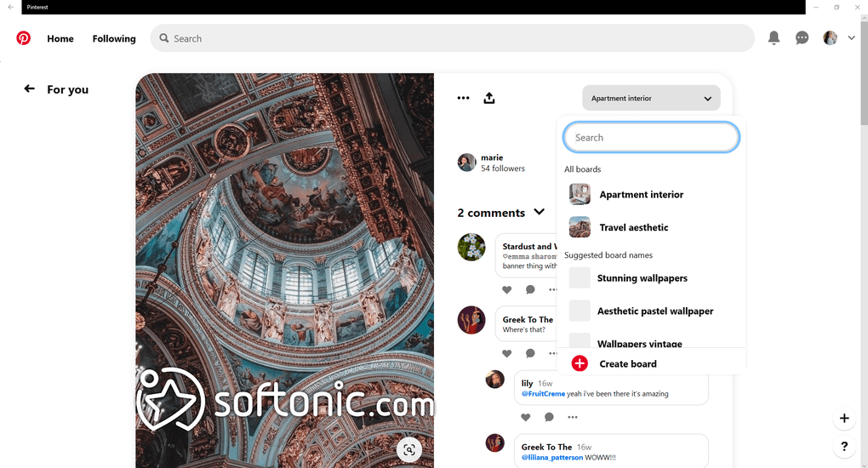This screenshot has height=468, width=868.
Task: Reply to Stardust comment bubble icon
Action: pos(530,289)
